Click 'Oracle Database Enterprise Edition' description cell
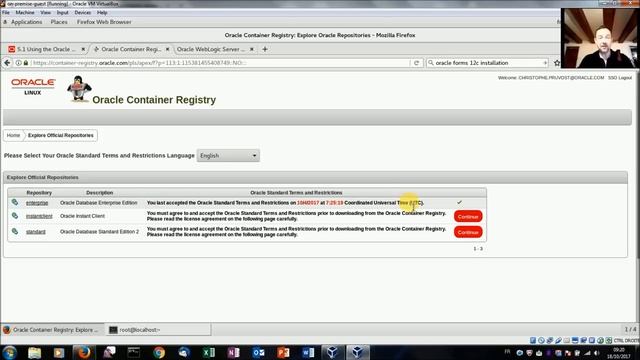640x360 pixels. (98, 203)
